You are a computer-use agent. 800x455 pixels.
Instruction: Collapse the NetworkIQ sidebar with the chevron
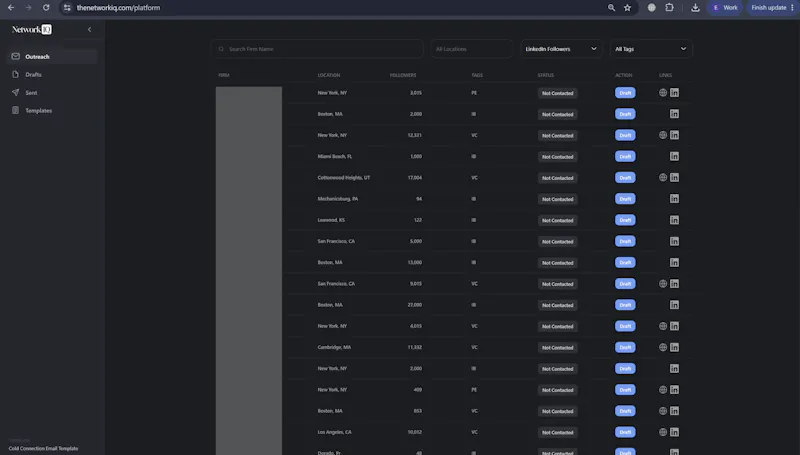click(x=89, y=30)
